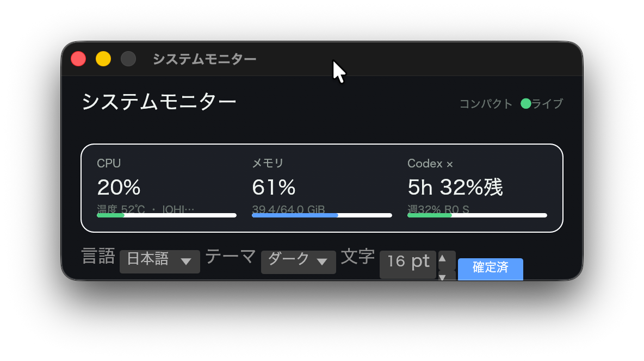This screenshot has width=644, height=361.
Task: Click the gray disabled zoom window button
Action: 128,59
